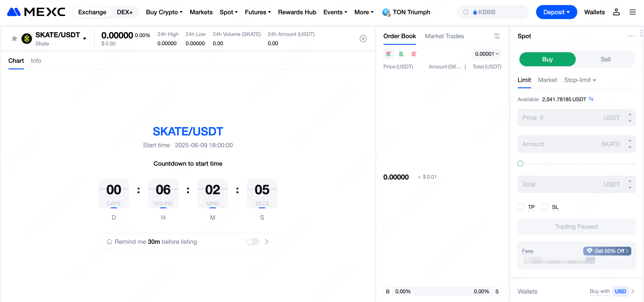Screen dimensions: 644x302
Task: Click the blue Deposit button
Action: (556, 12)
